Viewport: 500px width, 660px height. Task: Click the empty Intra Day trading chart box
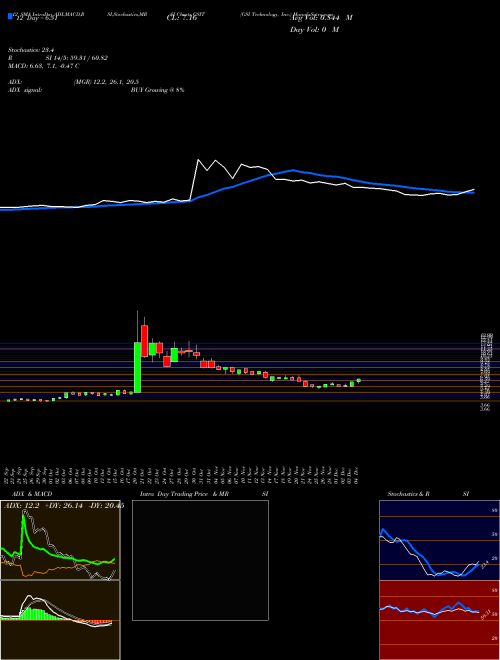pyautogui.click(x=200, y=560)
